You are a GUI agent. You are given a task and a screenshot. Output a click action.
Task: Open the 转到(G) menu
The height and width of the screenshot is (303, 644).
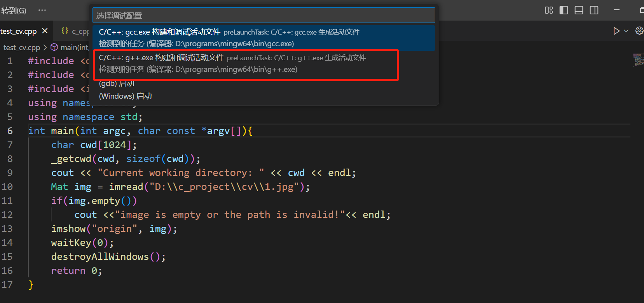[x=14, y=10]
